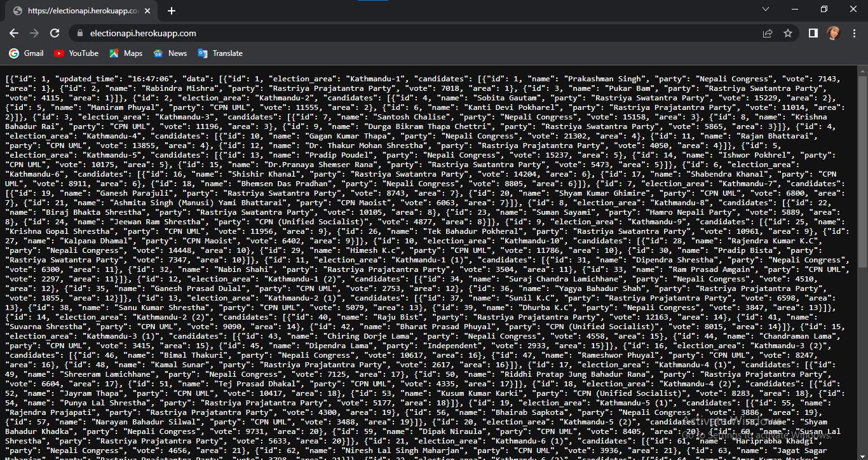The width and height of the screenshot is (868, 460).
Task: Open the News bookmark
Action: tap(170, 53)
